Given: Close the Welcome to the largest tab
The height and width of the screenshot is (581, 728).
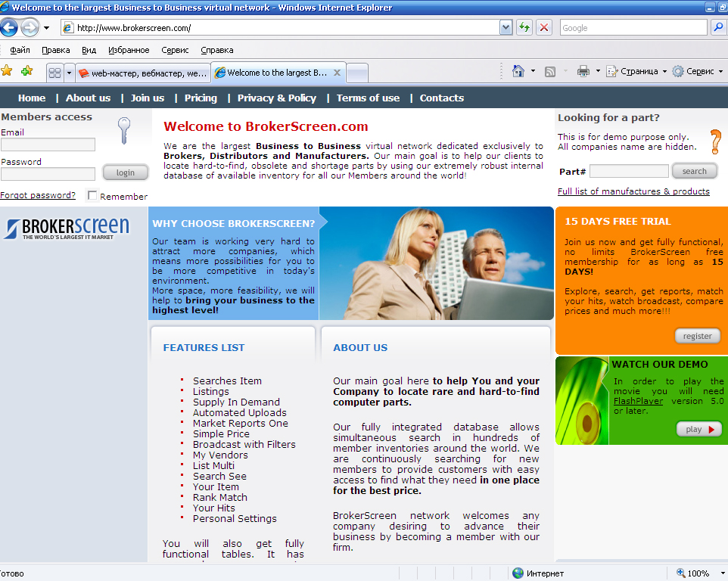Looking at the screenshot, I should point(337,73).
